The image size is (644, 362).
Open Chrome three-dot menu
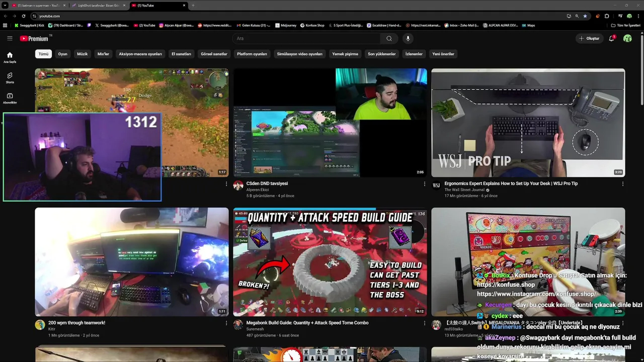[637, 16]
